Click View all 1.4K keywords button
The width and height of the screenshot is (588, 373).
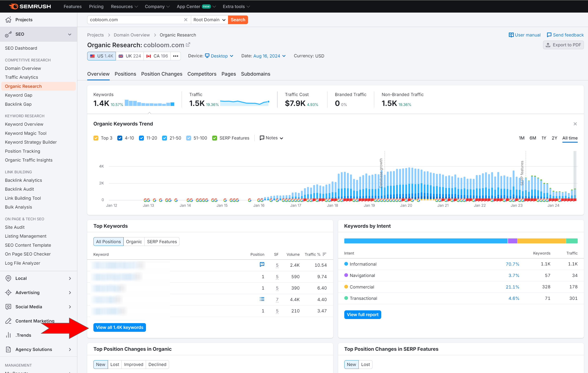(120, 327)
